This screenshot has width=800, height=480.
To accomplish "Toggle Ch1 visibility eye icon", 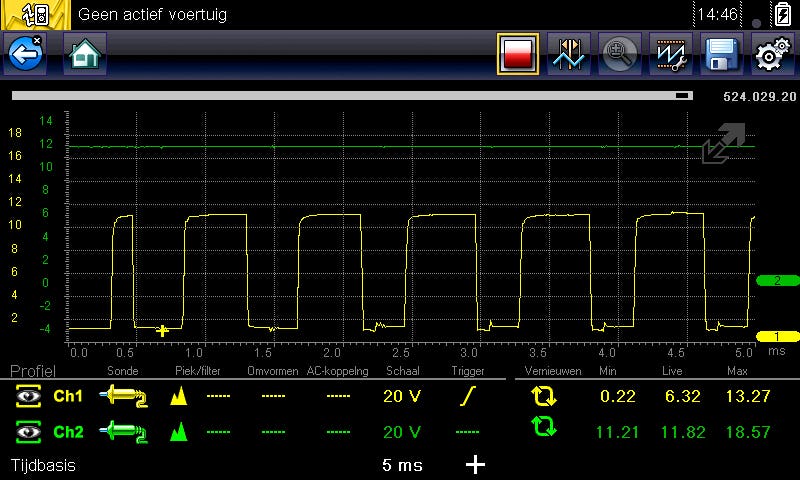I will pyautogui.click(x=29, y=397).
